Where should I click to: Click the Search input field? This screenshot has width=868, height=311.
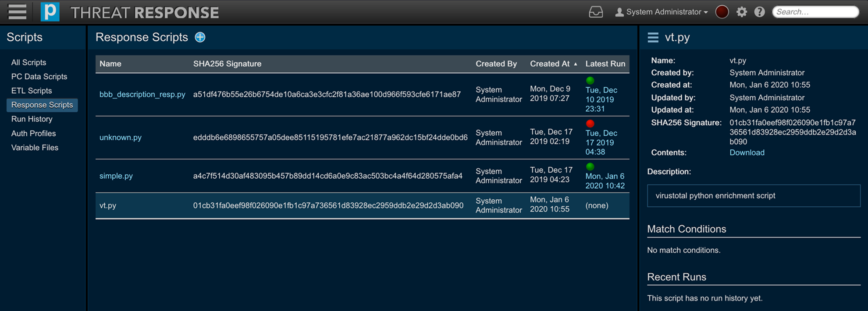pos(815,12)
